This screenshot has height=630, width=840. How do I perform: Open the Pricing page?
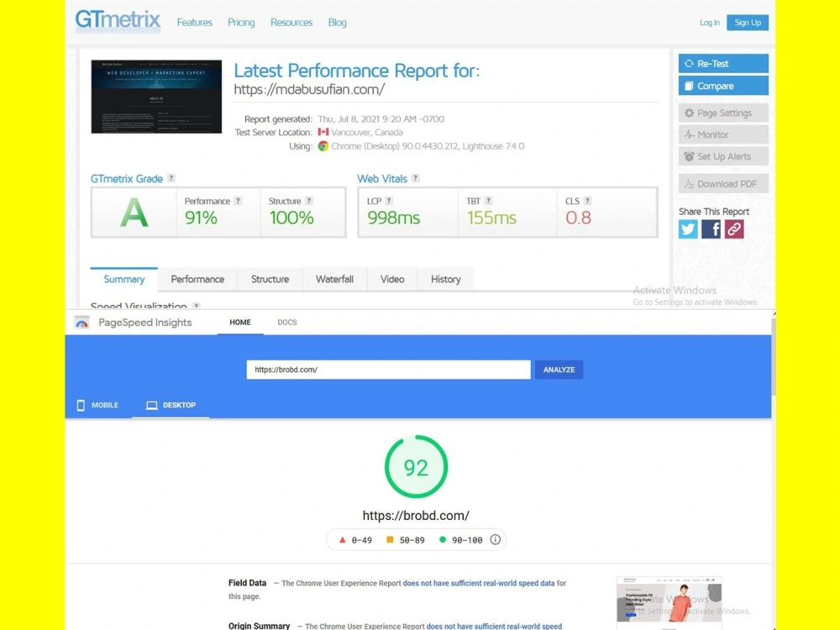[x=241, y=23]
